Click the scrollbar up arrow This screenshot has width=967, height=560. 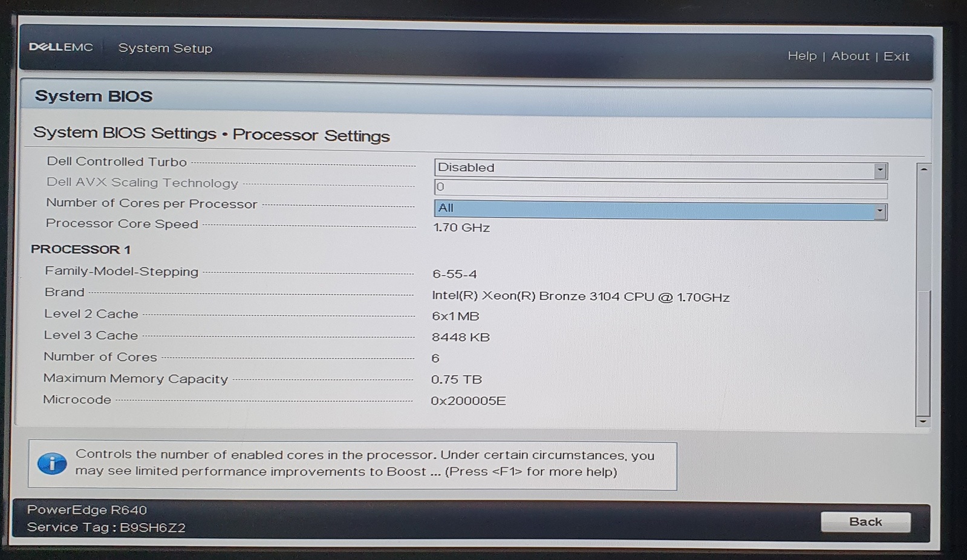pyautogui.click(x=923, y=169)
